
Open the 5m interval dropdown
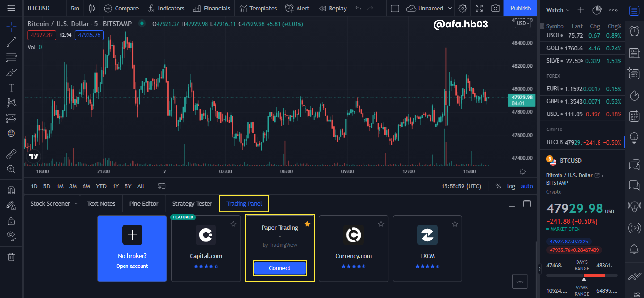[75, 8]
